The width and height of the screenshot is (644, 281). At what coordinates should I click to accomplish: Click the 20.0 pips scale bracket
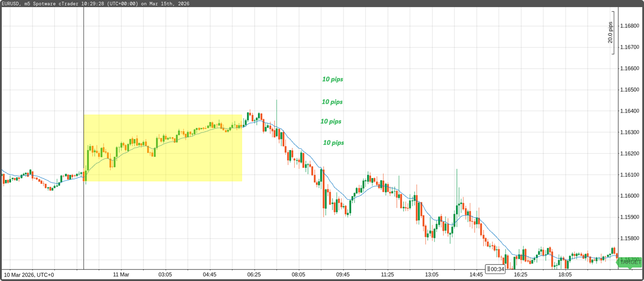(x=612, y=38)
